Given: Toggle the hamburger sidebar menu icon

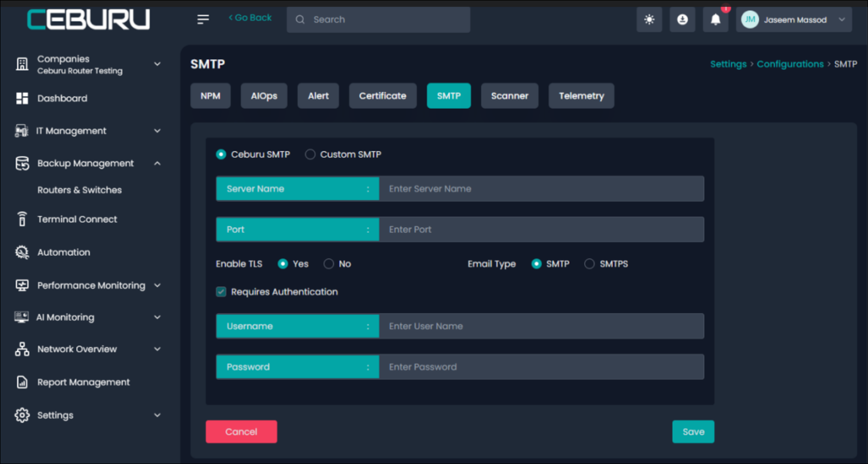Looking at the screenshot, I should pyautogui.click(x=203, y=20).
